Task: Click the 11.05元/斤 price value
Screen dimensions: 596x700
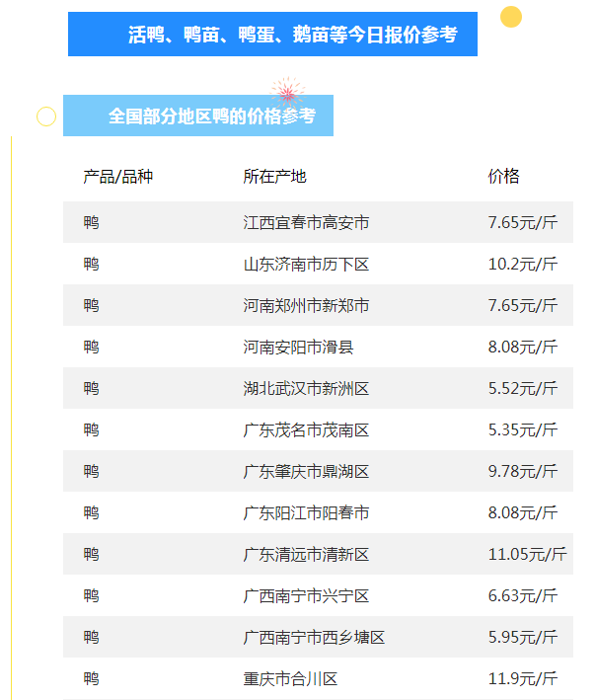Action: click(527, 555)
